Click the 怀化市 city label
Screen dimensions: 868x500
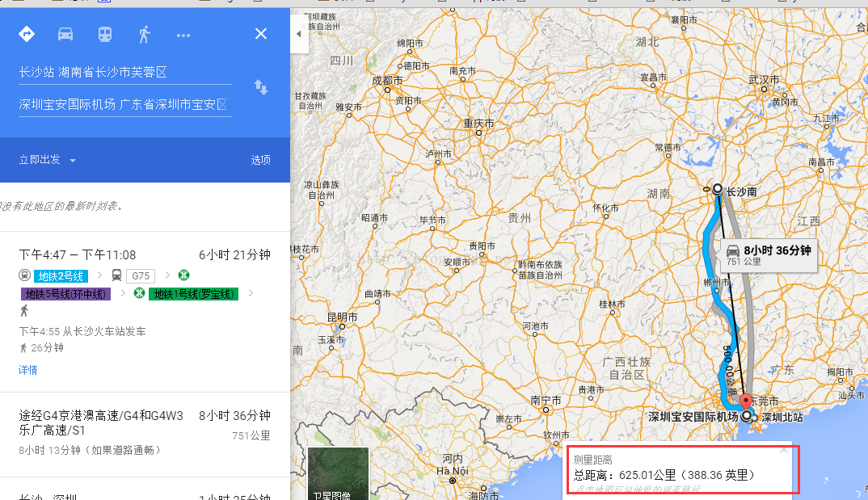pos(605,208)
